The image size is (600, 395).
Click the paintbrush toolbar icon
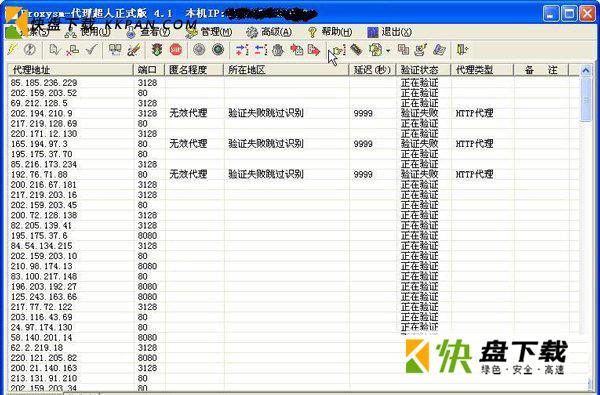[x=134, y=50]
